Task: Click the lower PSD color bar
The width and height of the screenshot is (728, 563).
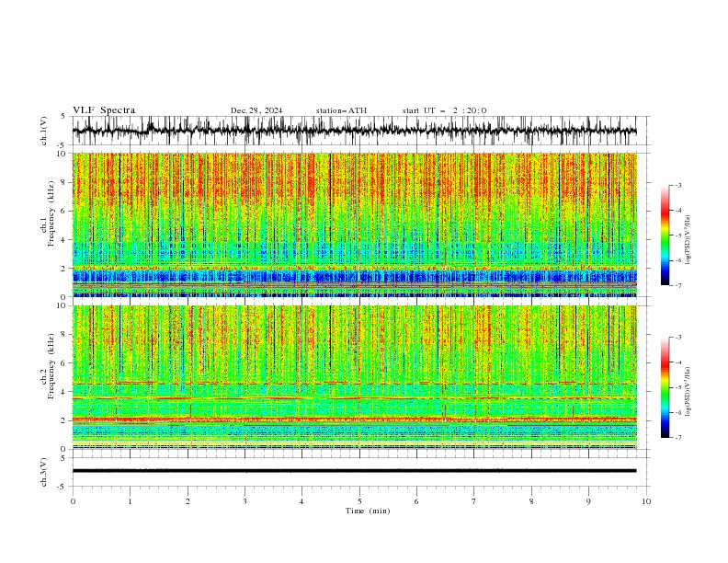Action: [x=665, y=387]
